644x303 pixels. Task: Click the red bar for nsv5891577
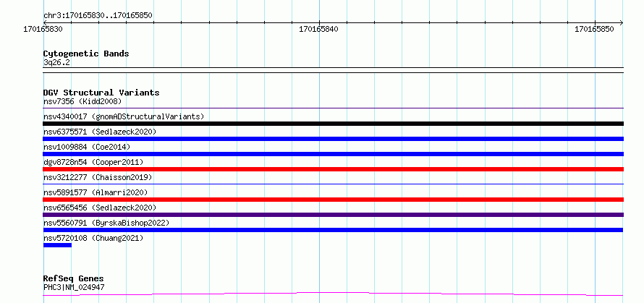[x=333, y=200]
